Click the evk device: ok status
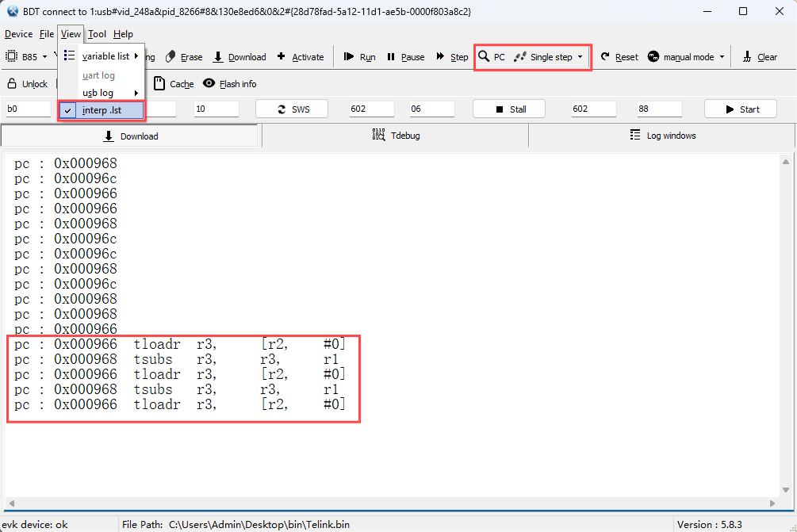This screenshot has height=532, width=797. point(35,524)
